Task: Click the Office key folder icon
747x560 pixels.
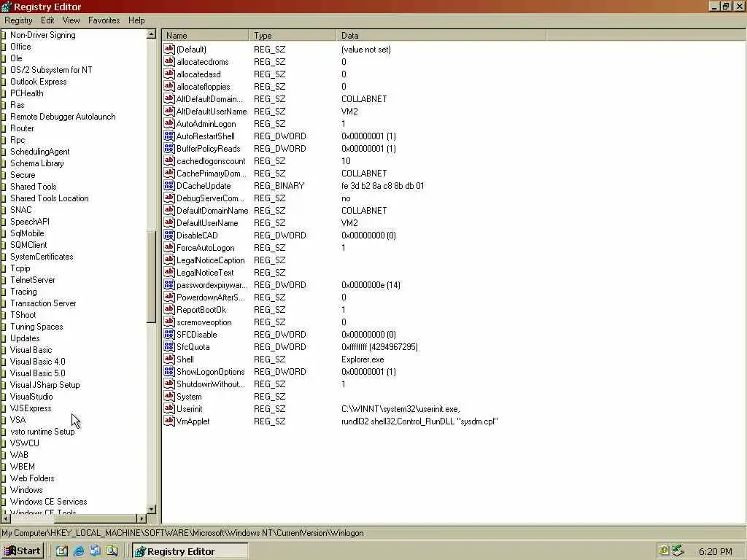Action: pyautogui.click(x=4, y=47)
